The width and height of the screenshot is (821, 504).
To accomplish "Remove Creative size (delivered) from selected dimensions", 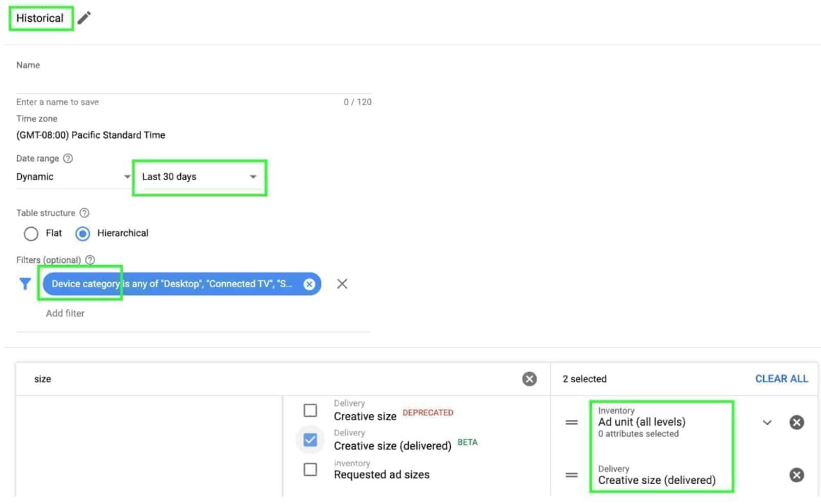I will 796,475.
